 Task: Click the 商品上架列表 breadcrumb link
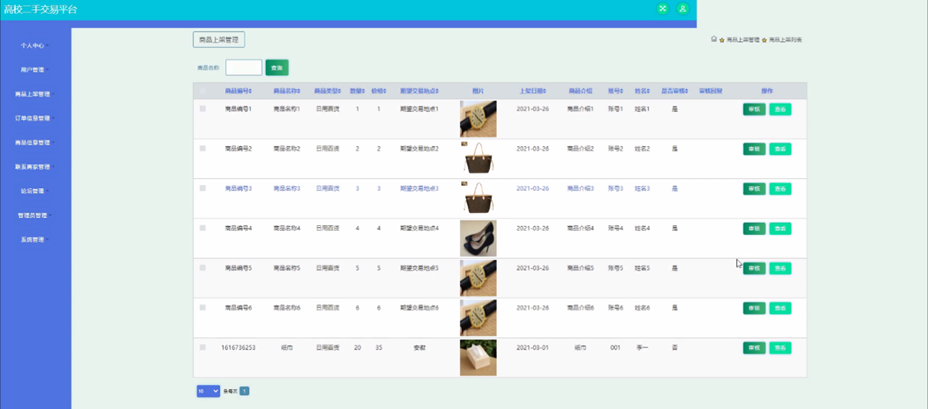pyautogui.click(x=785, y=40)
